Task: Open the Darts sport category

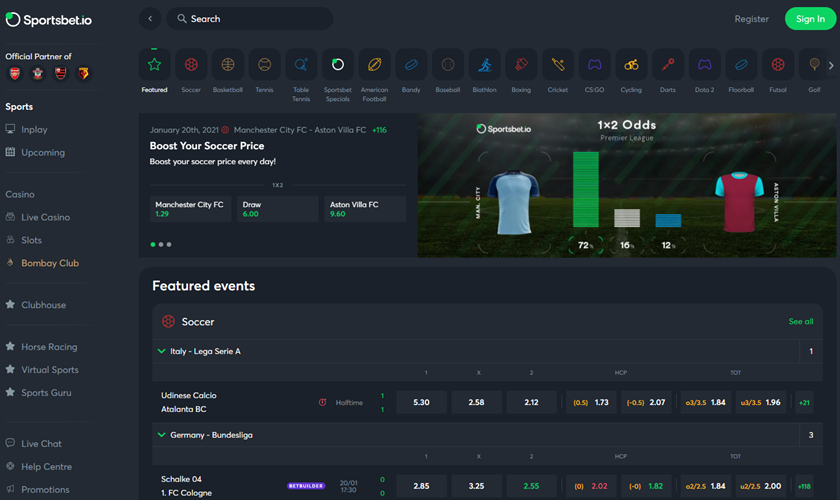Action: pos(668,65)
